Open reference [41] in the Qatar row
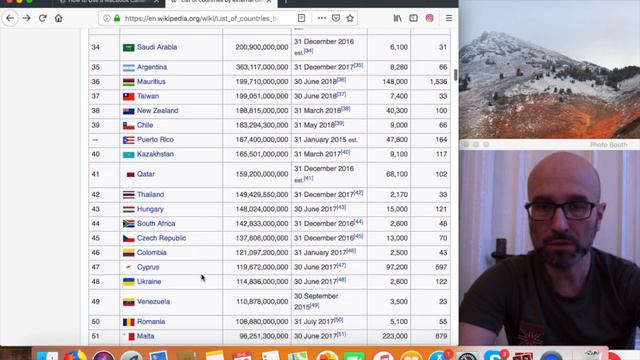Viewport: 640px width, 360px height. pos(308,178)
